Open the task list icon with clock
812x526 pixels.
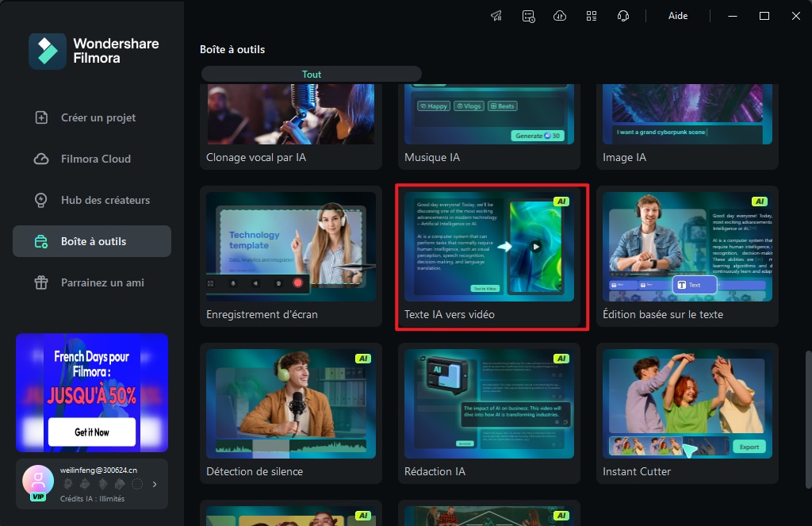528,16
